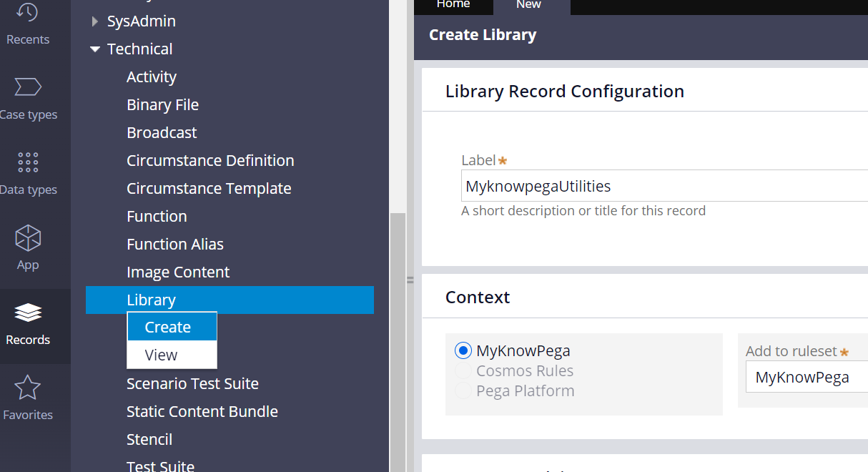The width and height of the screenshot is (868, 472).
Task: Select the Case types explorer icon
Action: (x=27, y=100)
